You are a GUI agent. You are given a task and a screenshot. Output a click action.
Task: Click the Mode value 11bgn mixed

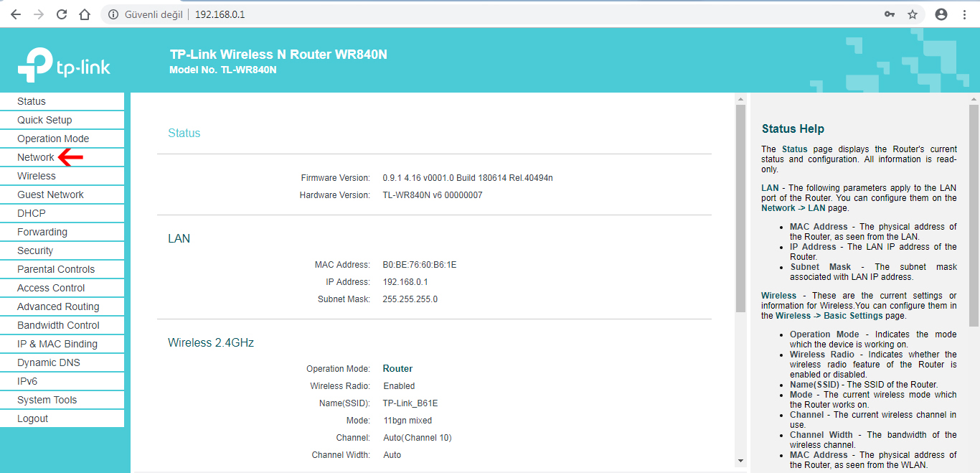407,421
